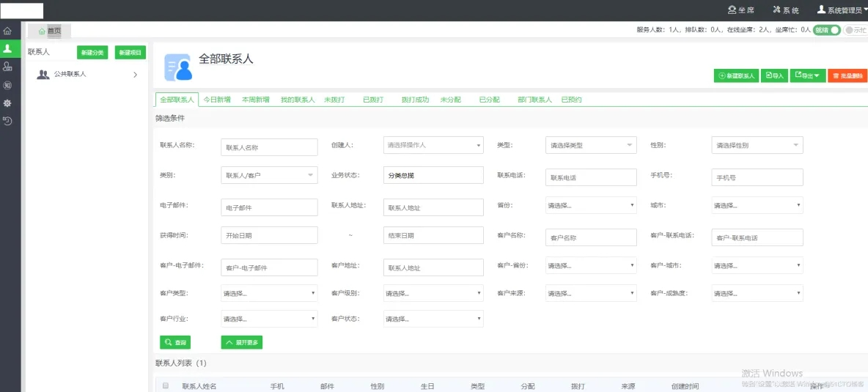Check the select-all checkbox in contact list header
The height and width of the screenshot is (392, 868).
pos(166,386)
